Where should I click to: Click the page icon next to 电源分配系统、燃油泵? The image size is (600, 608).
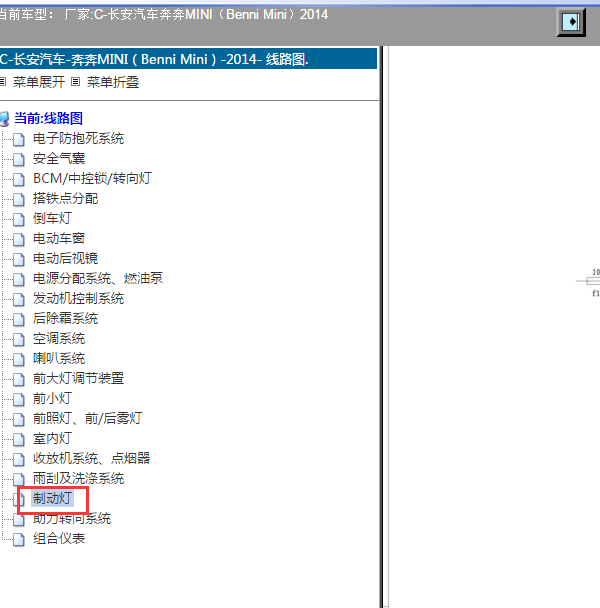tap(18, 279)
